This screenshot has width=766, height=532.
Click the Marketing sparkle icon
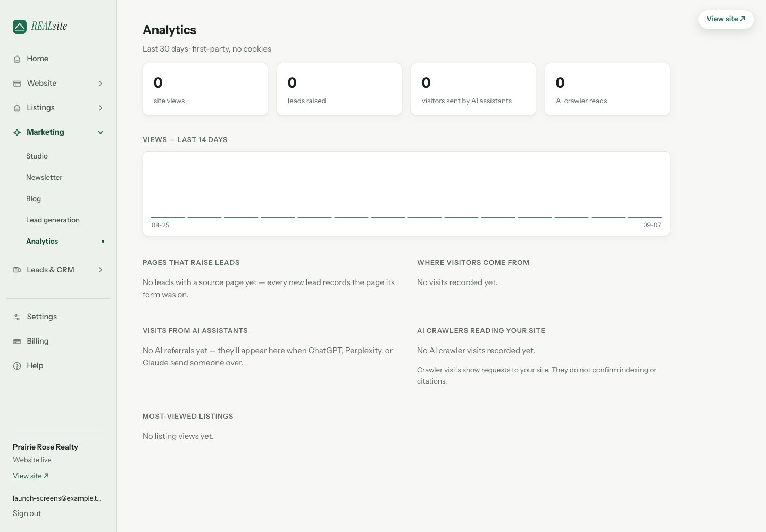[17, 132]
